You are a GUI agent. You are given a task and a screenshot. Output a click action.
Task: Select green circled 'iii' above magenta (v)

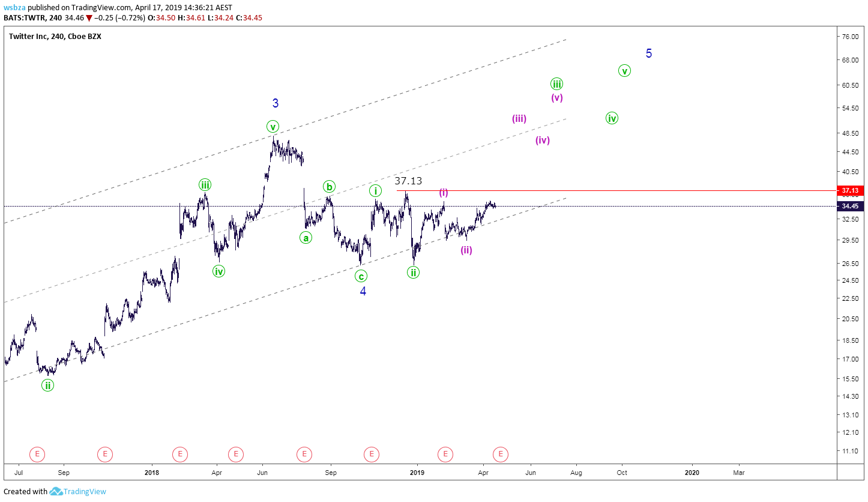pyautogui.click(x=556, y=84)
